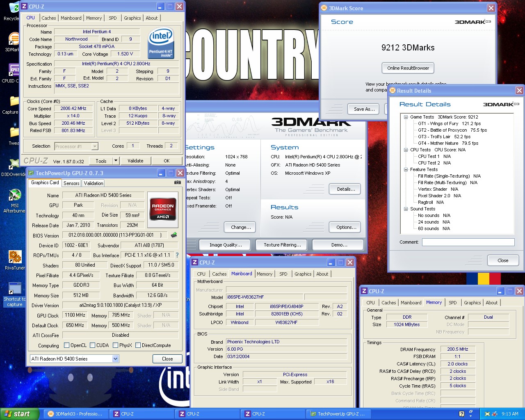
Task: Enable the OpenCL checkbox
Action: [x=66, y=345]
